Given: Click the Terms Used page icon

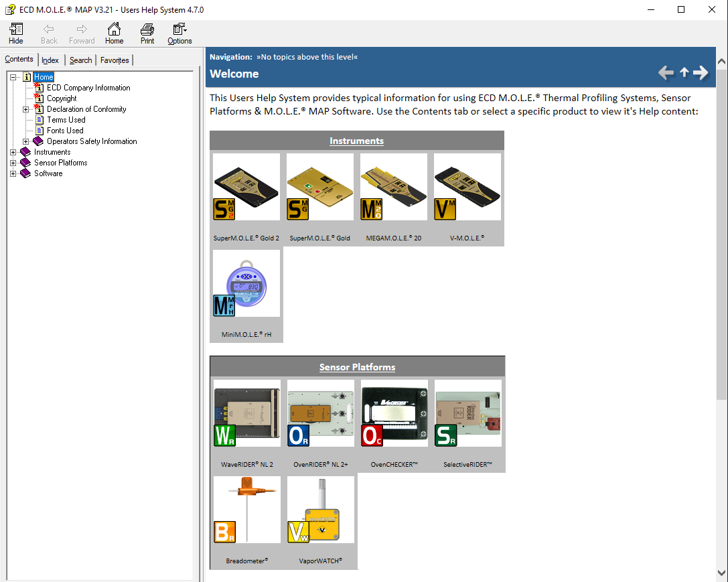Looking at the screenshot, I should tap(40, 120).
